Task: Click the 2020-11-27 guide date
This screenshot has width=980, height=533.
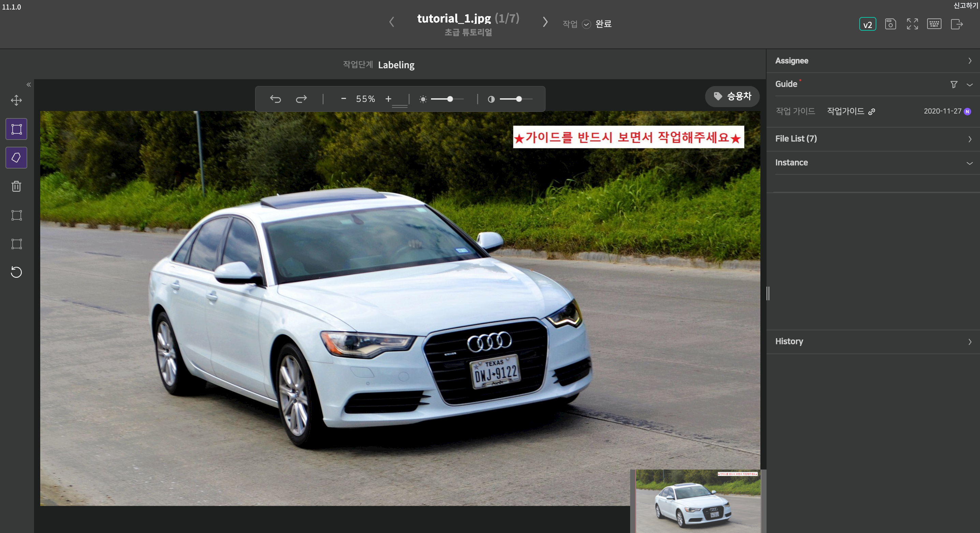Action: point(942,111)
